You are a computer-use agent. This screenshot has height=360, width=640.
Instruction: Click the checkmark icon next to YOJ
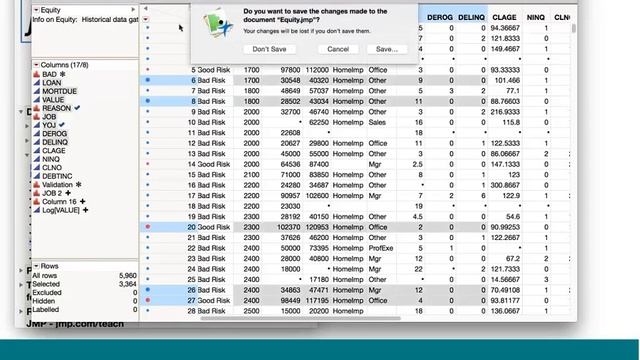pyautogui.click(x=62, y=125)
